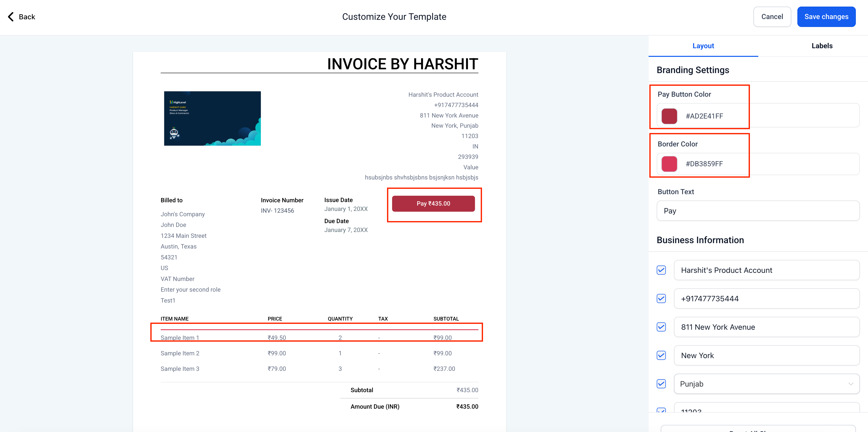Uncheck the Harshit's Product Account checkbox
Viewport: 868px width, 432px height.
click(661, 270)
